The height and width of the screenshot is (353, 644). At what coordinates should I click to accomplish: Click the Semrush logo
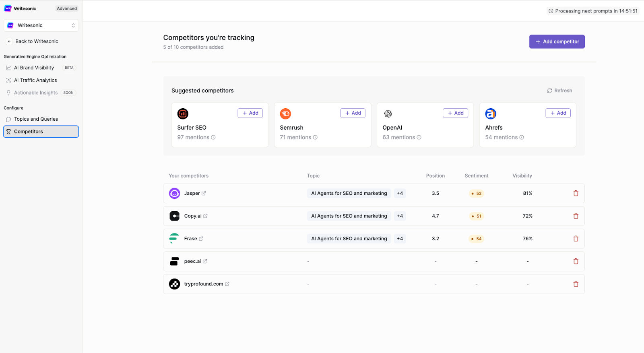(x=285, y=114)
